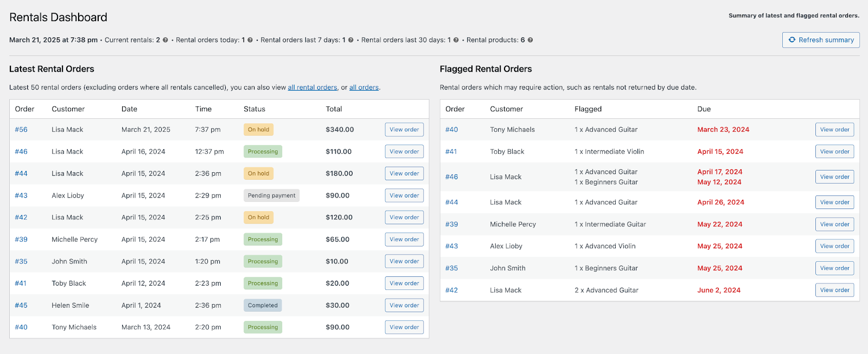View flagged order due June 2, 2024

[x=834, y=290]
